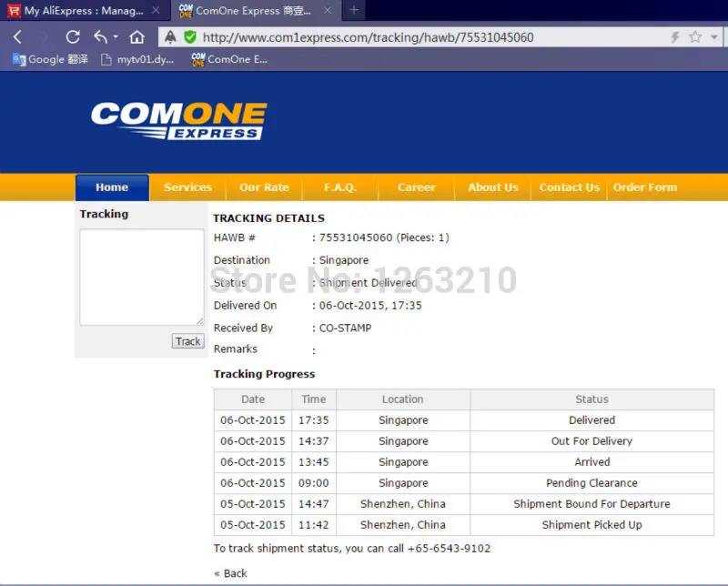This screenshot has width=728, height=586.
Task: Click the textarea resize grip corner
Action: tap(199, 321)
